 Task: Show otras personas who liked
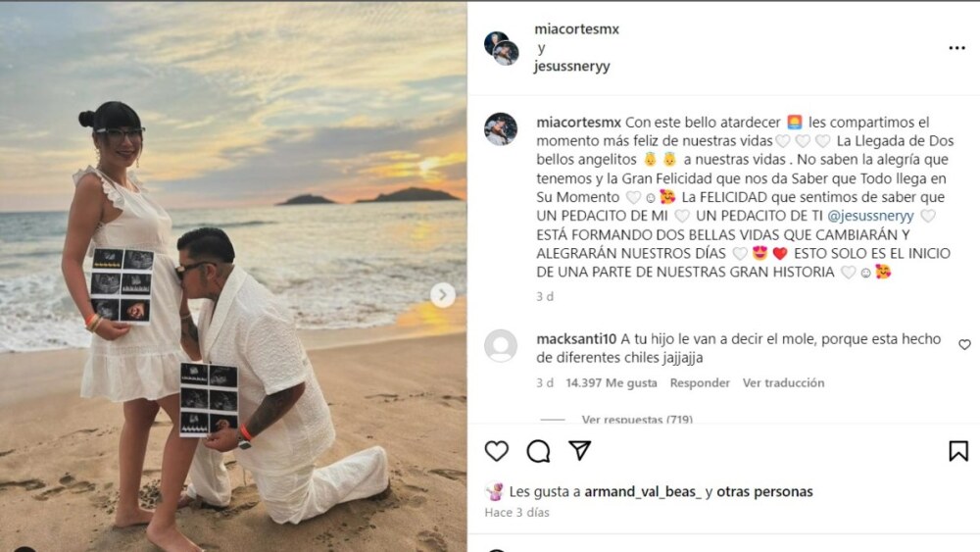point(764,491)
